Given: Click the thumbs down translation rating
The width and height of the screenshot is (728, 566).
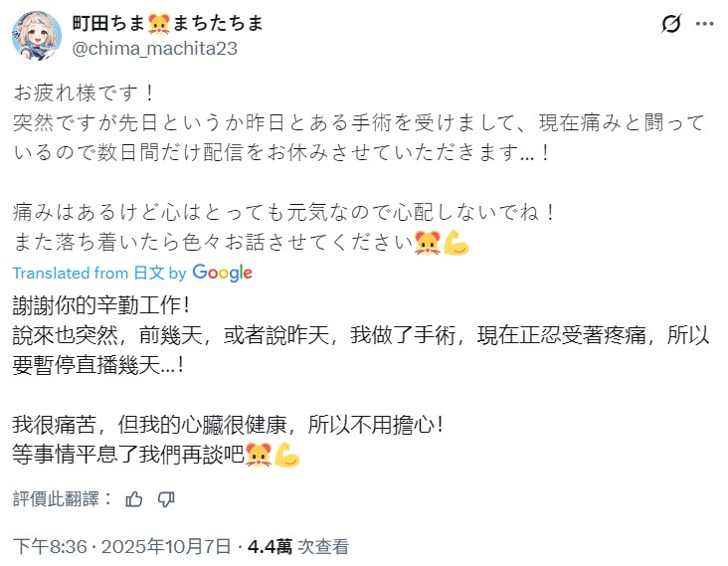Looking at the screenshot, I should (166, 499).
